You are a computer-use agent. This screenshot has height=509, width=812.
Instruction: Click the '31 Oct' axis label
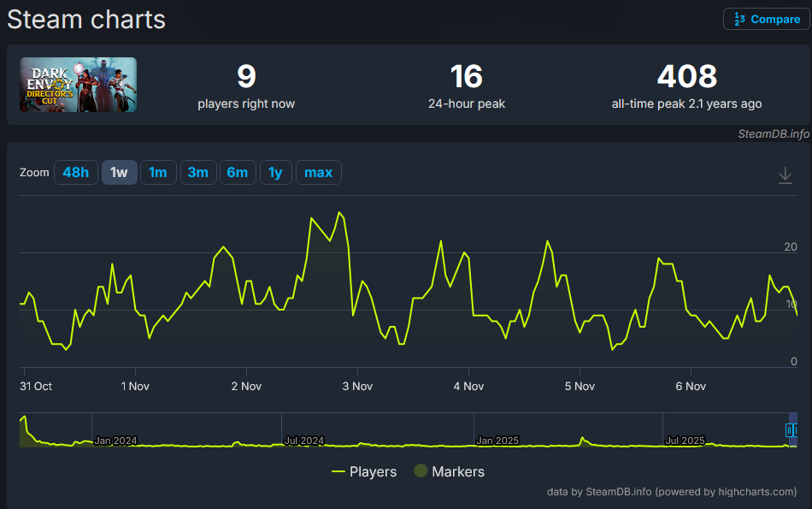pos(36,386)
